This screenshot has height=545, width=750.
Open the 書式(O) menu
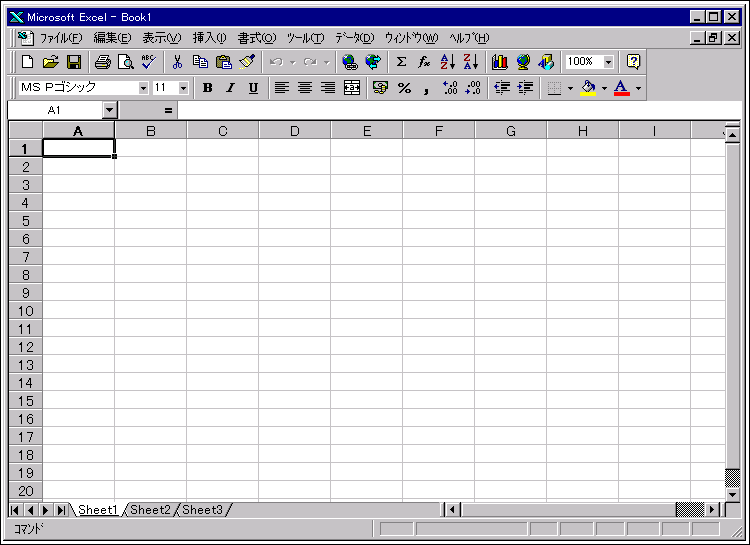click(x=257, y=38)
